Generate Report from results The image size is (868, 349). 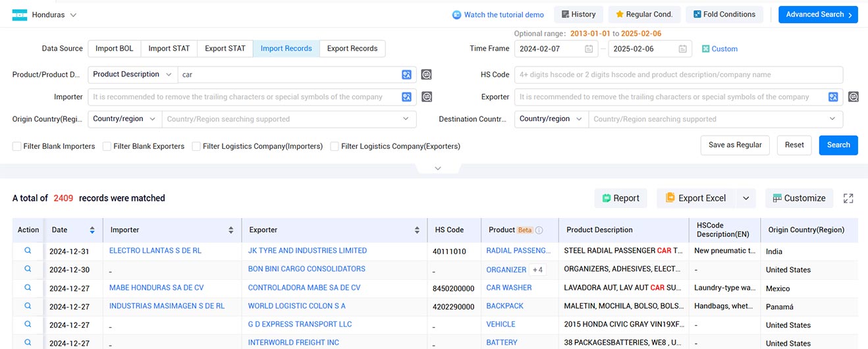[x=620, y=198]
